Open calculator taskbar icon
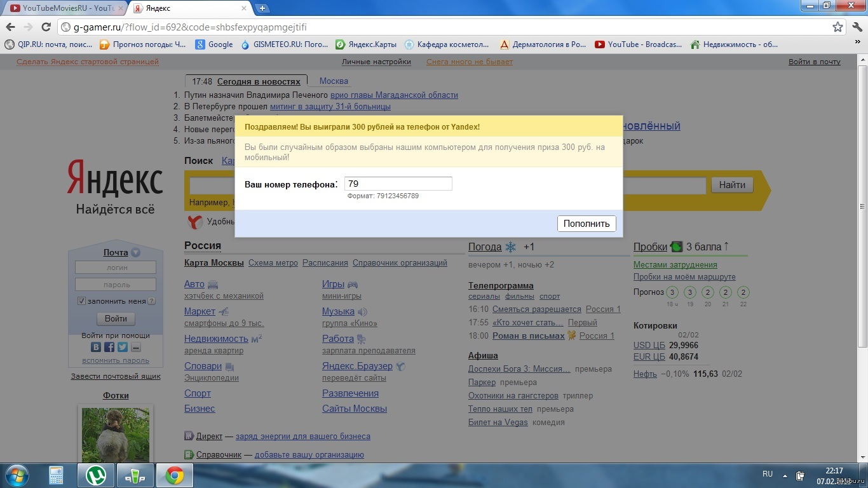Screen dimensions: 868x488 coord(57,475)
